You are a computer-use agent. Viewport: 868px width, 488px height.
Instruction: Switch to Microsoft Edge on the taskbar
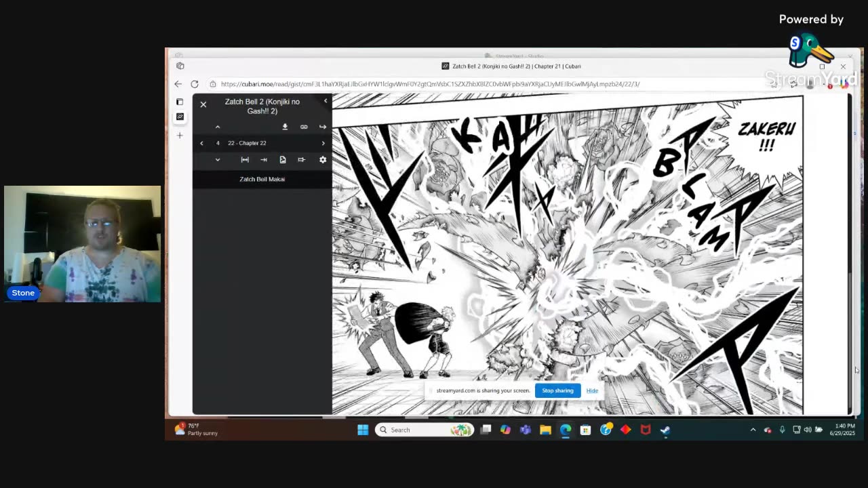[566, 430]
